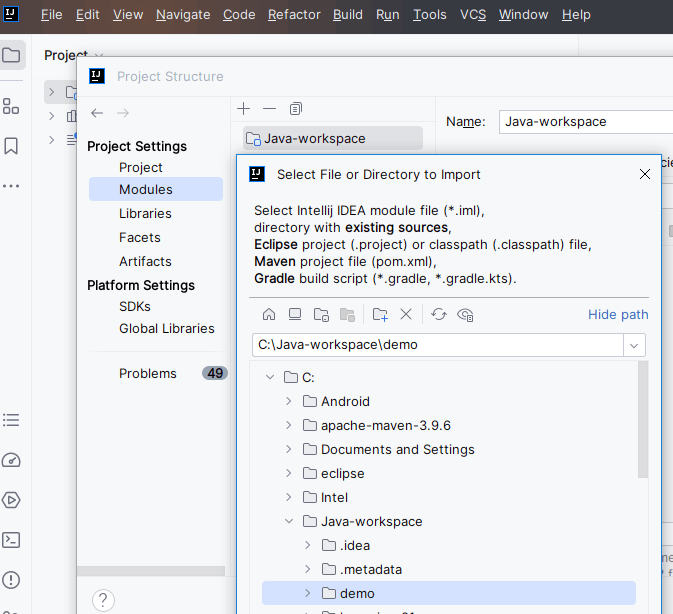Select Global Libraries category
673x614 pixels.
pos(167,328)
